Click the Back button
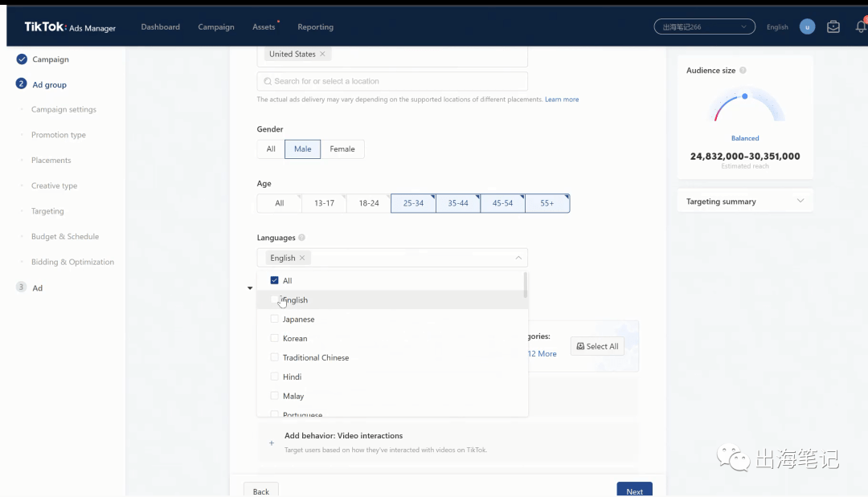 tap(260, 490)
